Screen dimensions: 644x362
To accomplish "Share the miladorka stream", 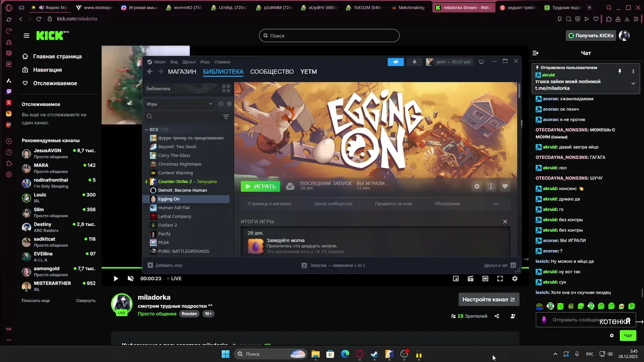I will point(497,316).
